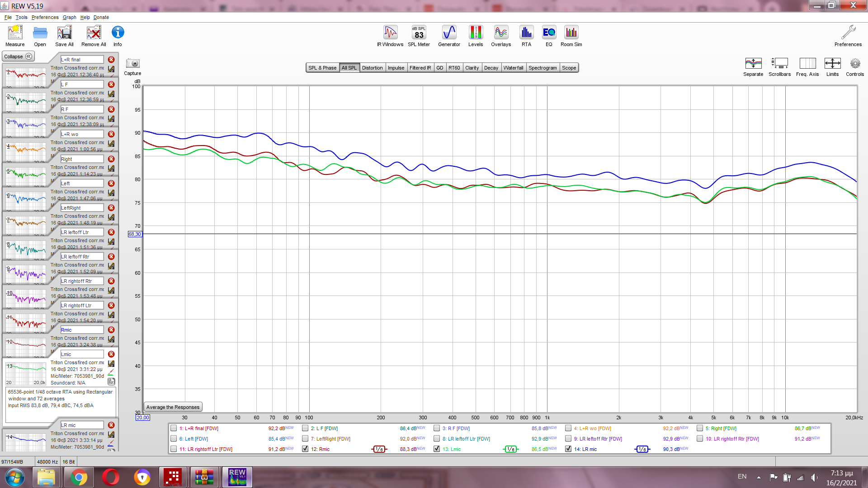Open Chrome from the taskbar
868x488 pixels.
pos(79,477)
